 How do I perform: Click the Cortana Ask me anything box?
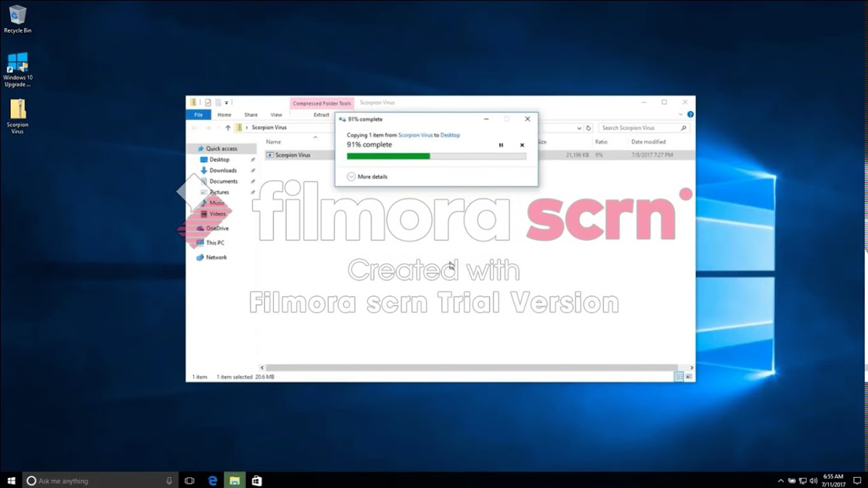click(x=100, y=481)
